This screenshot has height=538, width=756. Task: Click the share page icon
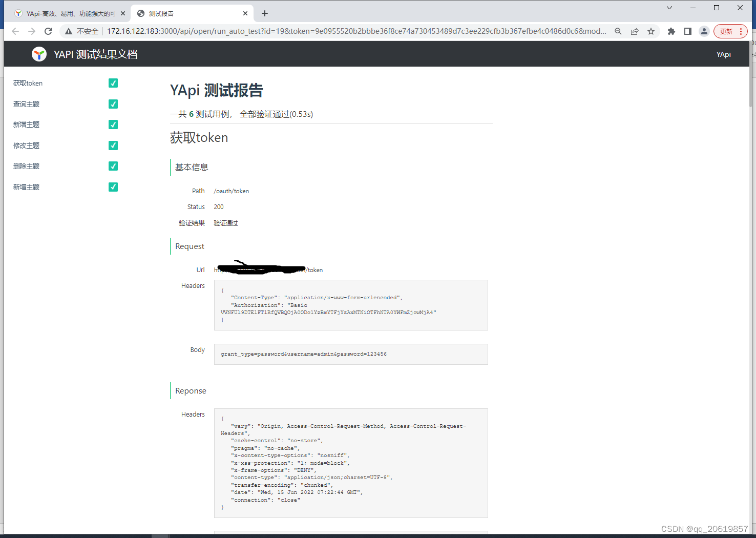[635, 31]
